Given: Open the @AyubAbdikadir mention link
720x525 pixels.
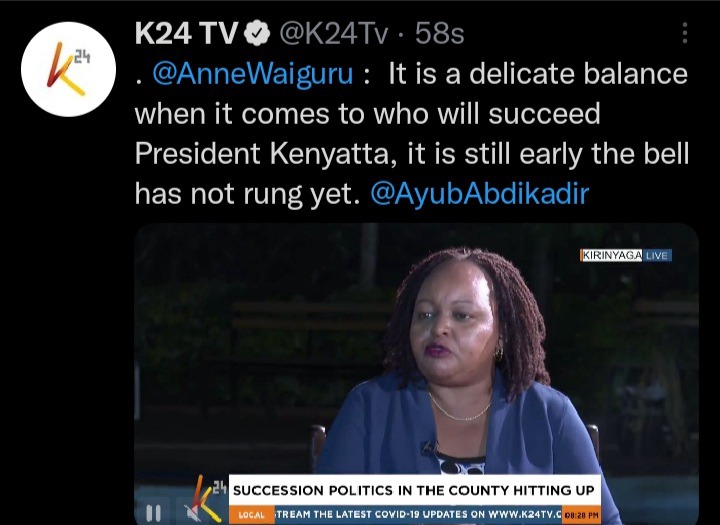Looking at the screenshot, I should 479,193.
